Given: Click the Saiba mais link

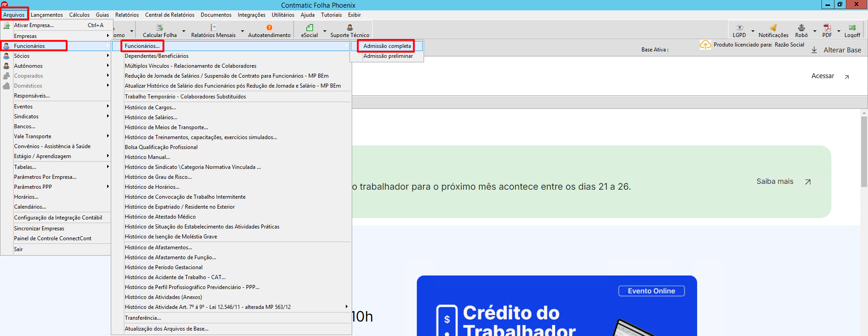Looking at the screenshot, I should pos(775,181).
